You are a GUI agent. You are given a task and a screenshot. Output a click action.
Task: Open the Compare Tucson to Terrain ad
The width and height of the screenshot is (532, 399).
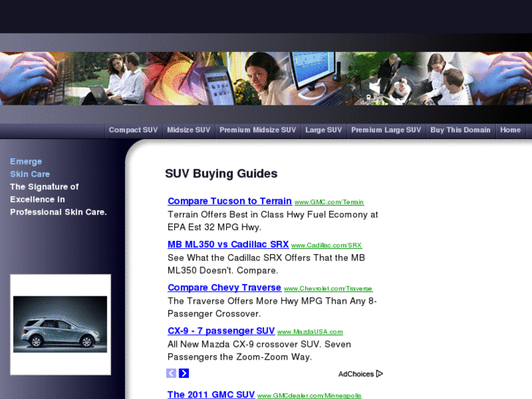pyautogui.click(x=230, y=201)
